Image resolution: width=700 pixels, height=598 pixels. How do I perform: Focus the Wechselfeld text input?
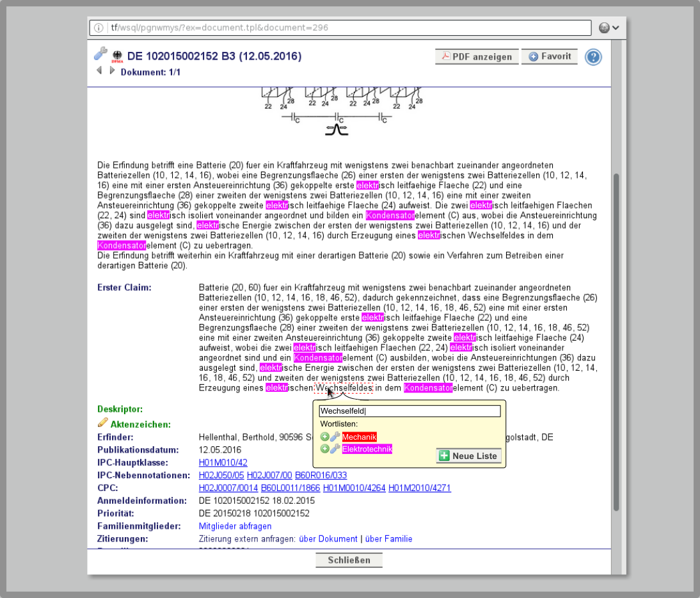410,411
